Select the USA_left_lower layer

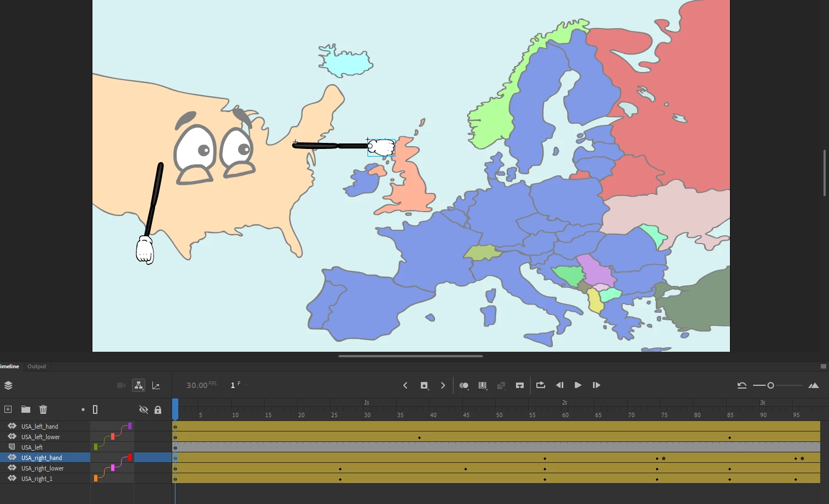41,437
